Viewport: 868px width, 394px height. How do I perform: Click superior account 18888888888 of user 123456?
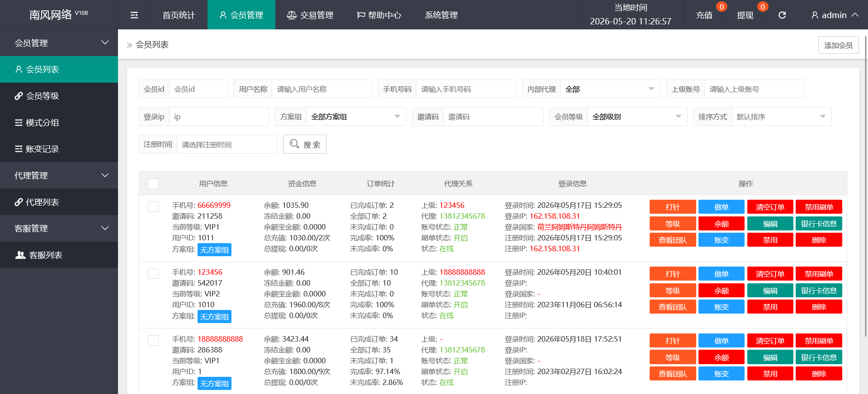coord(462,272)
